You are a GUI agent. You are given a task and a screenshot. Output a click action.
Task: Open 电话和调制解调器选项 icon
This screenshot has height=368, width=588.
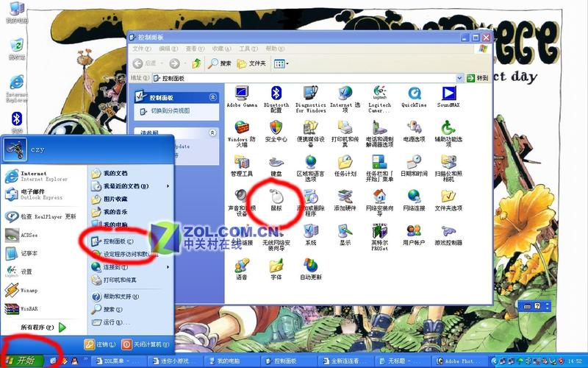click(379, 134)
